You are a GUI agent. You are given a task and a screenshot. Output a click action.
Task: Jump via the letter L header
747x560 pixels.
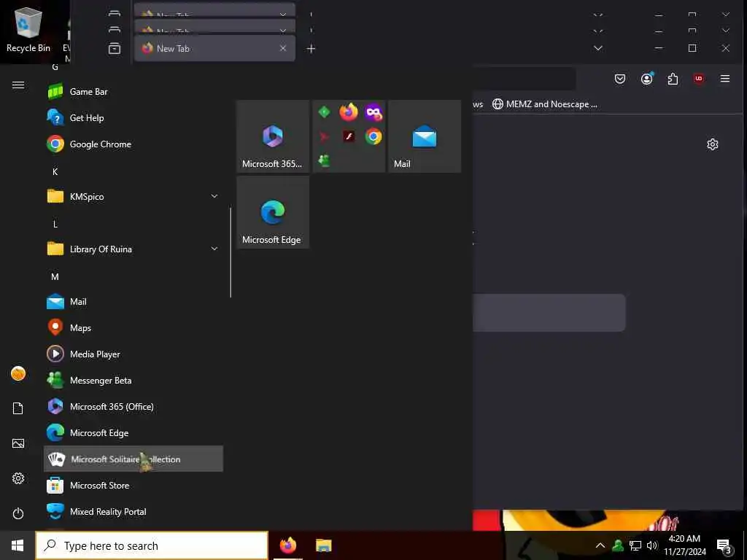pos(55,224)
